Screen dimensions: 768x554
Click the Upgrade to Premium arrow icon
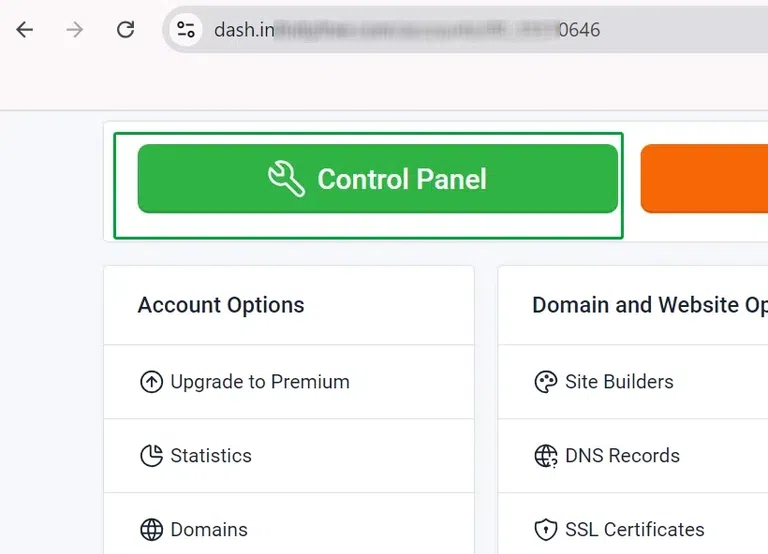pos(151,382)
